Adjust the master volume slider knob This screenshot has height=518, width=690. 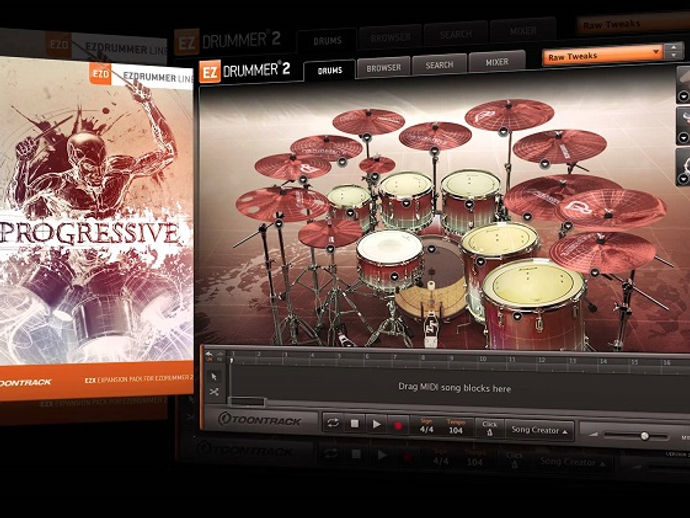(x=645, y=436)
